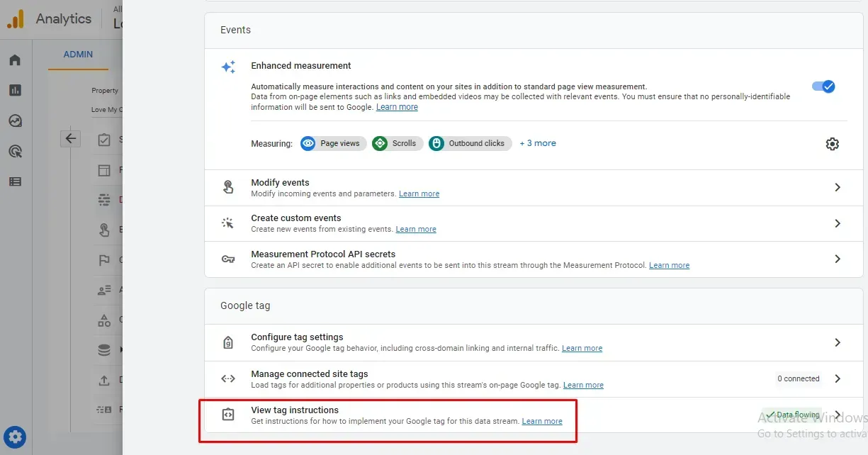Expand Configure tag settings chevron
The height and width of the screenshot is (455, 868).
pos(838,342)
